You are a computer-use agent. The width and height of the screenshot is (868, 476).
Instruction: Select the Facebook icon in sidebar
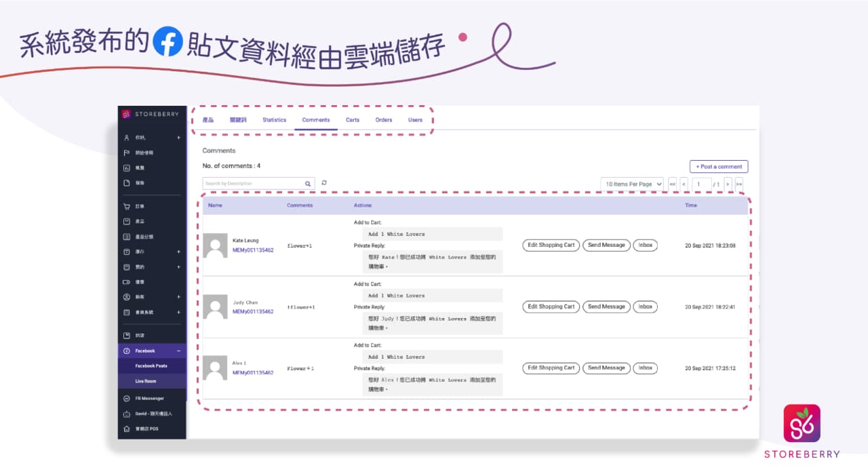[x=127, y=351]
